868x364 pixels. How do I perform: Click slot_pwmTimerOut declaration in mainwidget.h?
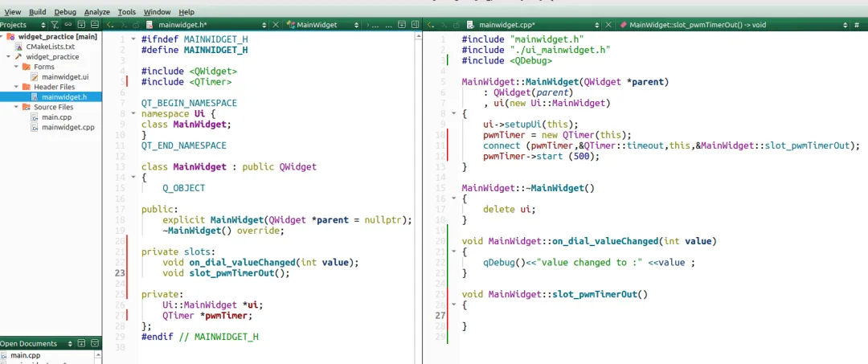click(227, 273)
